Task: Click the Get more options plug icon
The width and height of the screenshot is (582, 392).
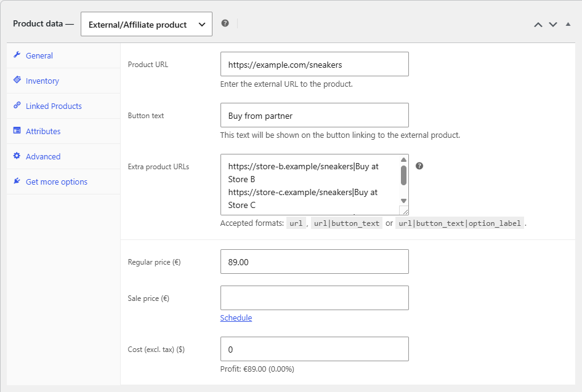Action: tap(17, 181)
